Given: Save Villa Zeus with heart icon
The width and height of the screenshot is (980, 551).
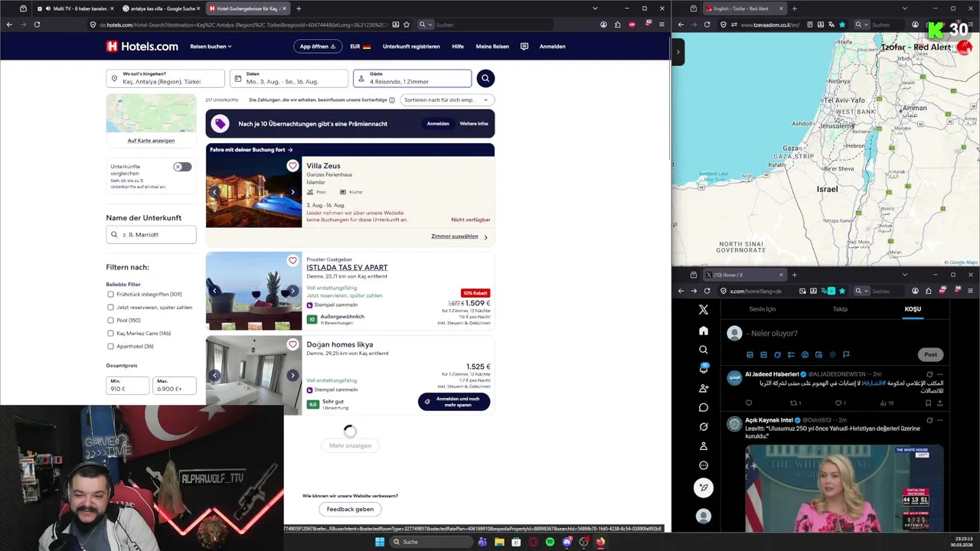Looking at the screenshot, I should click(292, 166).
